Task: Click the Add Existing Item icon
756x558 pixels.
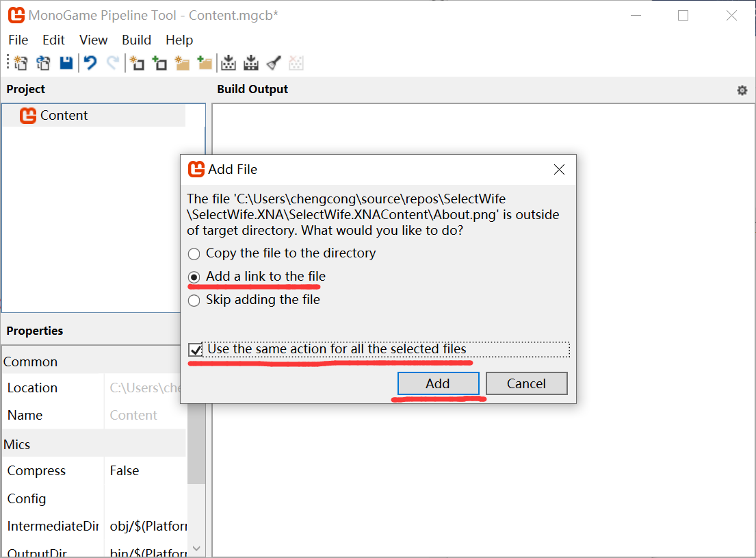Action: (x=159, y=64)
